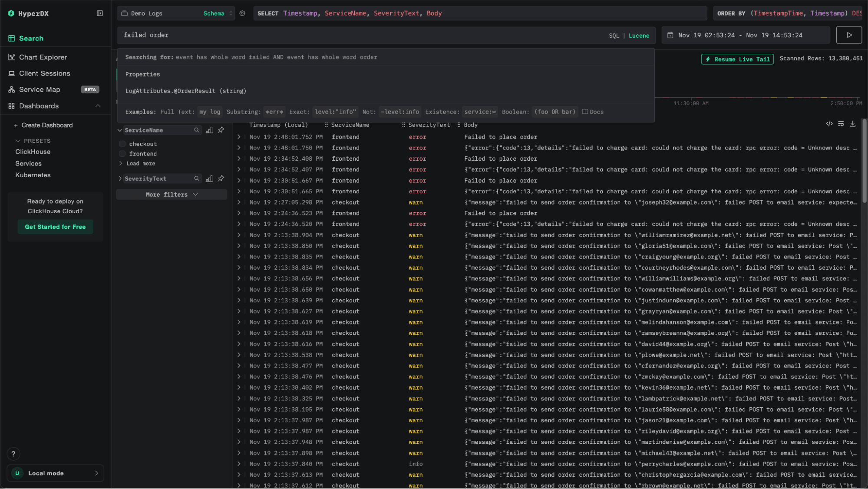Collapse the sidebar with the panel icon

pyautogui.click(x=100, y=13)
